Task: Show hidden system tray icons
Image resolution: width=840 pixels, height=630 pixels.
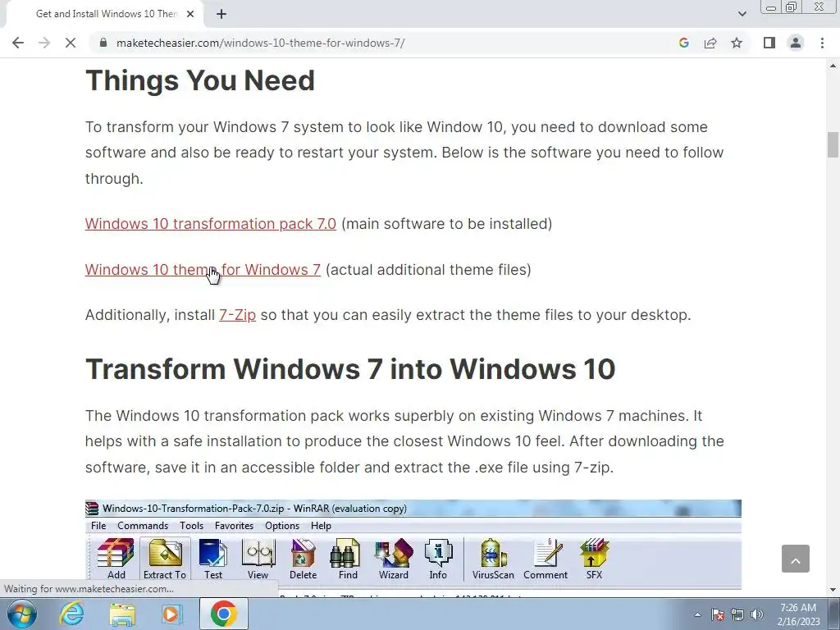Action: pyautogui.click(x=697, y=614)
